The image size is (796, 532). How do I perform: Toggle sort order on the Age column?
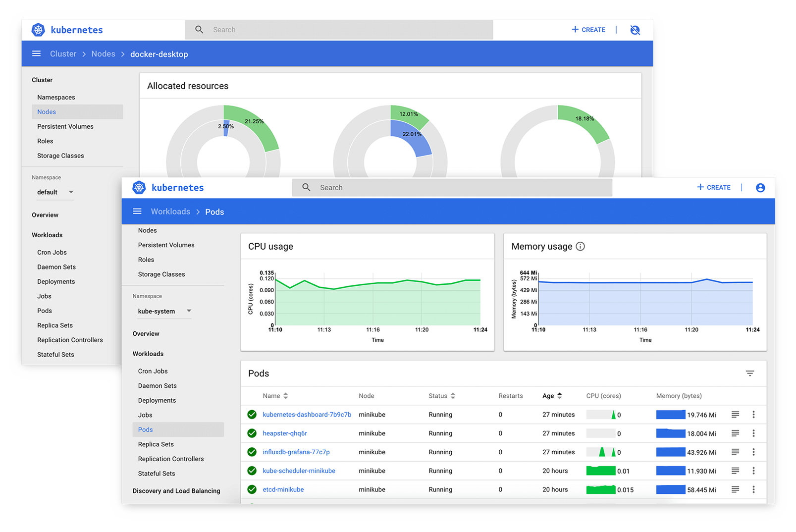[559, 396]
